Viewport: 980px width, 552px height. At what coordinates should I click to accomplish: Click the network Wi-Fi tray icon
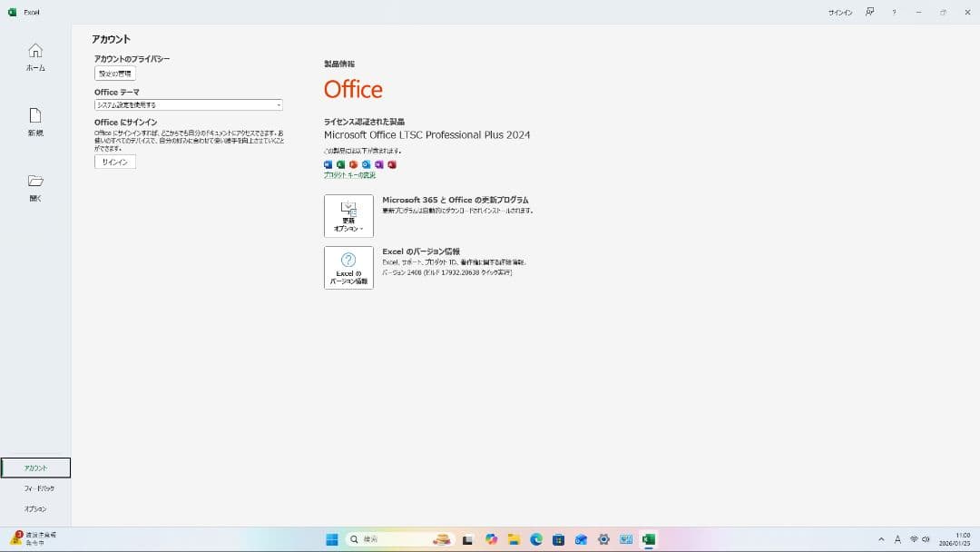[x=914, y=539]
